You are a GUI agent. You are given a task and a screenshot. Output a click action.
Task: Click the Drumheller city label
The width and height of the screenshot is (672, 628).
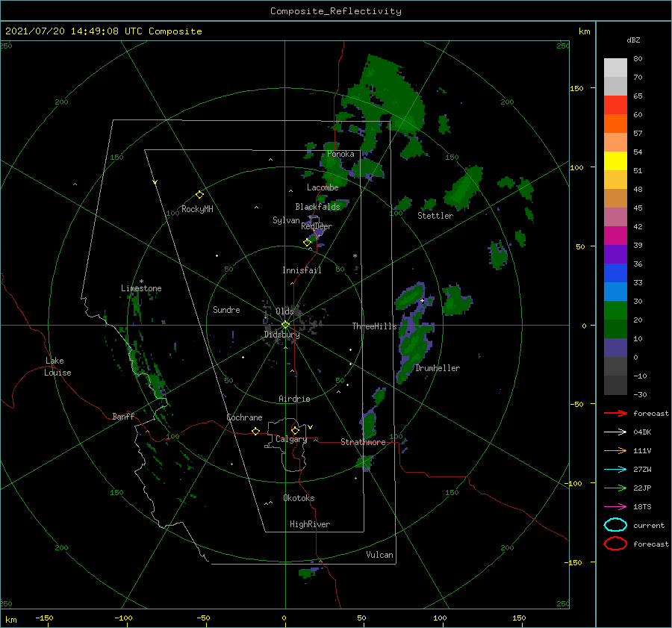click(438, 368)
